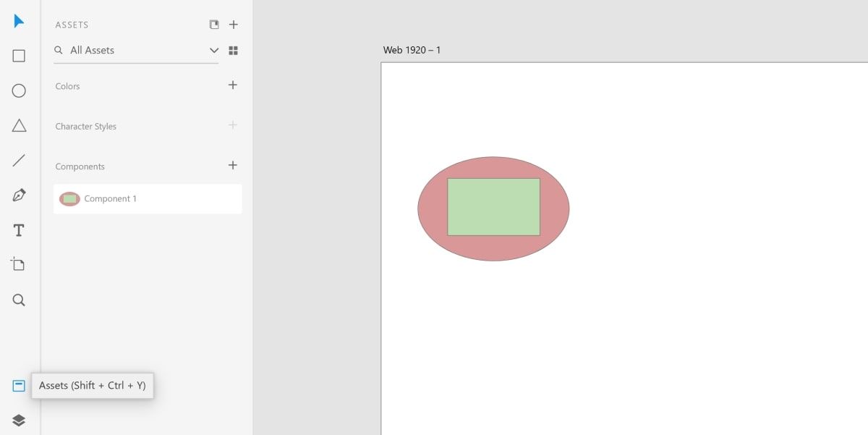The image size is (868, 435).
Task: Click the linked assets icon beside ASSETS
Action: click(x=214, y=25)
